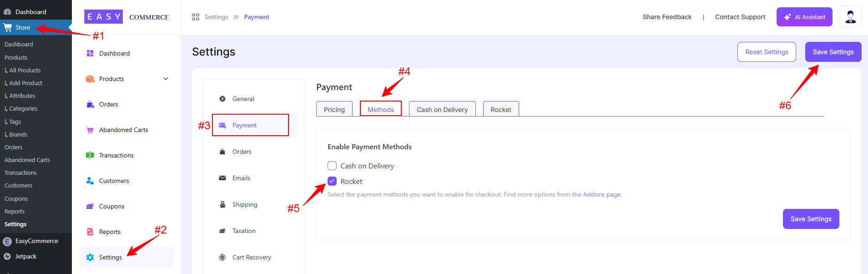Select Shipping in settings menu
The height and width of the screenshot is (274, 868).
click(x=245, y=204)
